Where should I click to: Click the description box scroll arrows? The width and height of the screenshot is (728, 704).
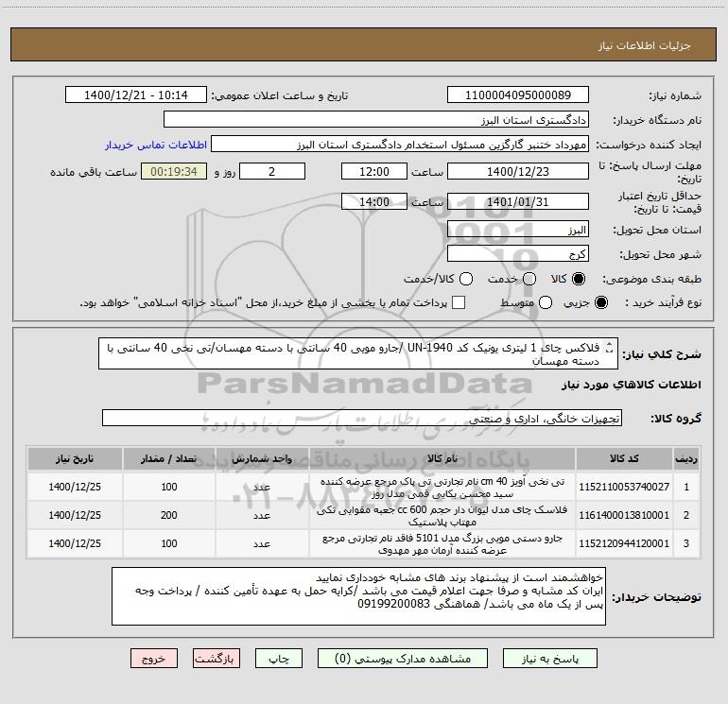[x=610, y=347]
